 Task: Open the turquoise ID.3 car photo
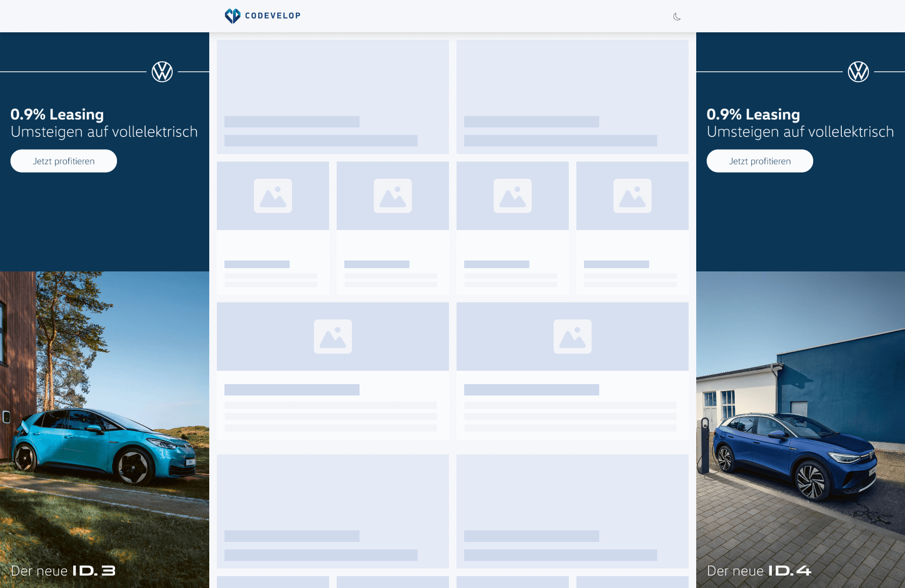[x=105, y=430]
